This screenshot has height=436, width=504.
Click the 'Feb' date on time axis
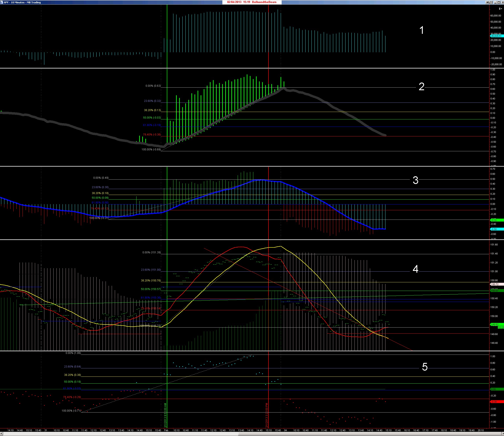click(x=166, y=431)
